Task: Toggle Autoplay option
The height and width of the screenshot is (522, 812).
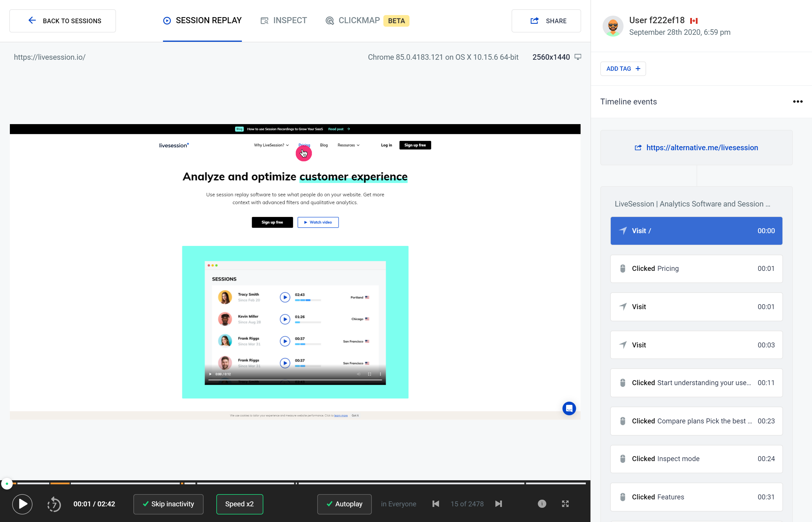Action: 344,504
